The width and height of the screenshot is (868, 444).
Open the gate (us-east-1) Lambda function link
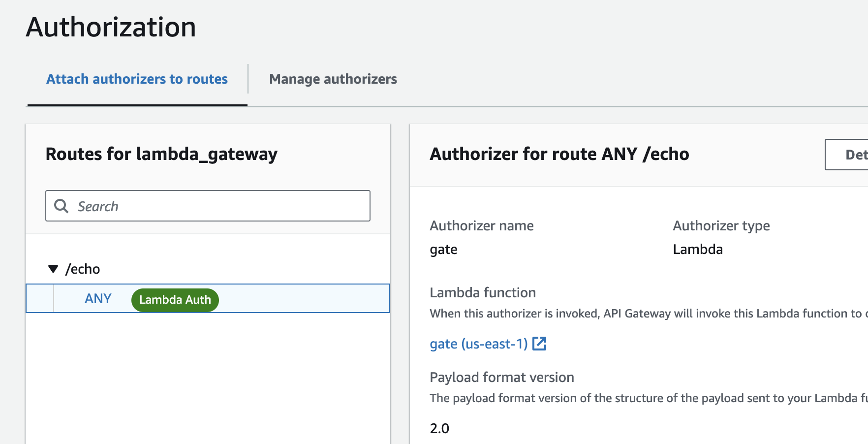[x=478, y=344]
